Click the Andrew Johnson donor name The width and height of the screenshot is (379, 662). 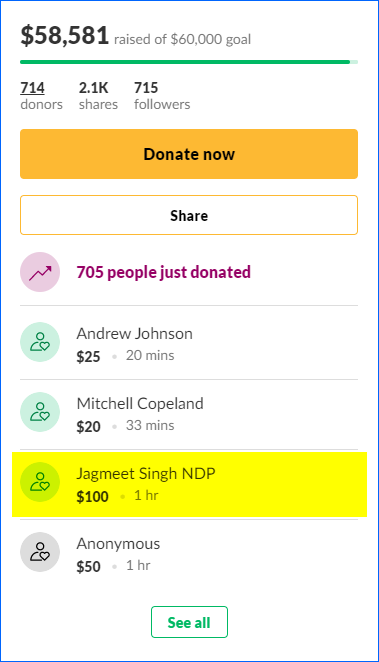point(135,334)
